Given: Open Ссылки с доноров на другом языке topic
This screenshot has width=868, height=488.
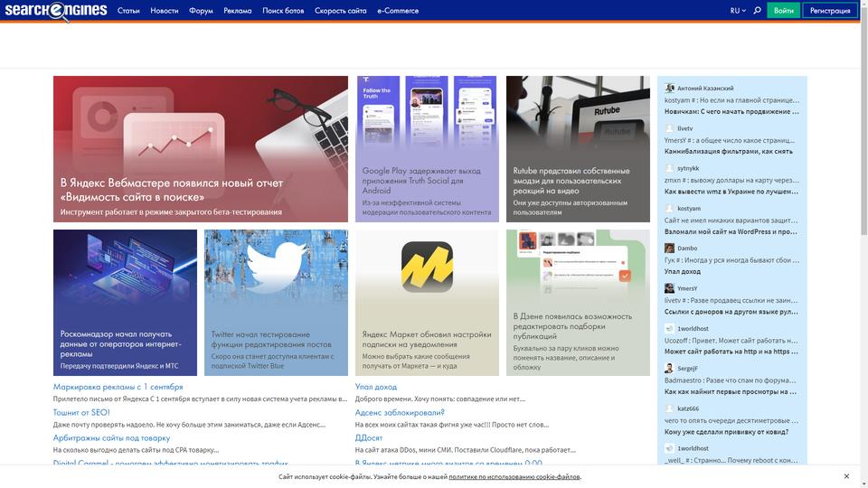Looking at the screenshot, I should (x=731, y=312).
